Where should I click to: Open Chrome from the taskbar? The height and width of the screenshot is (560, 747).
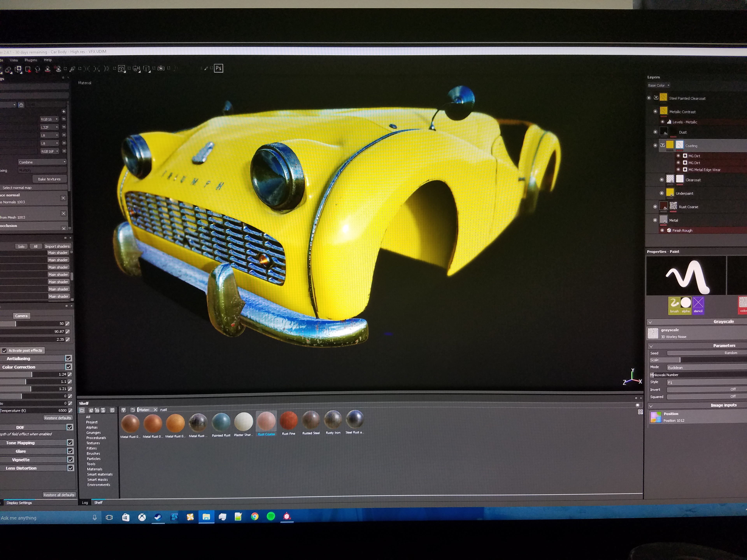click(x=255, y=516)
